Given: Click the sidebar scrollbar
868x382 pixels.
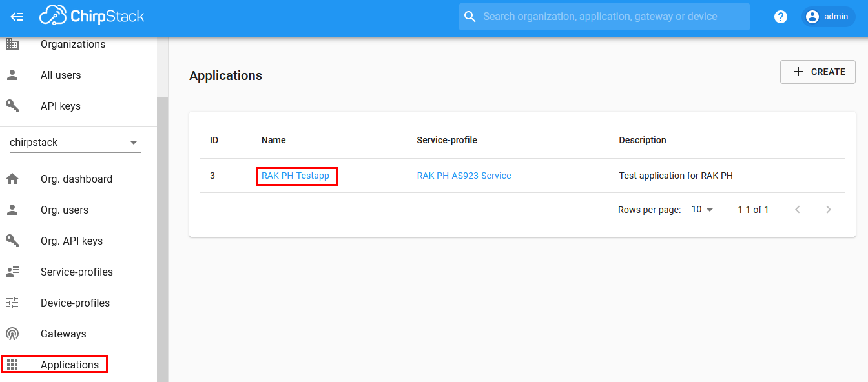Looking at the screenshot, I should (162, 239).
